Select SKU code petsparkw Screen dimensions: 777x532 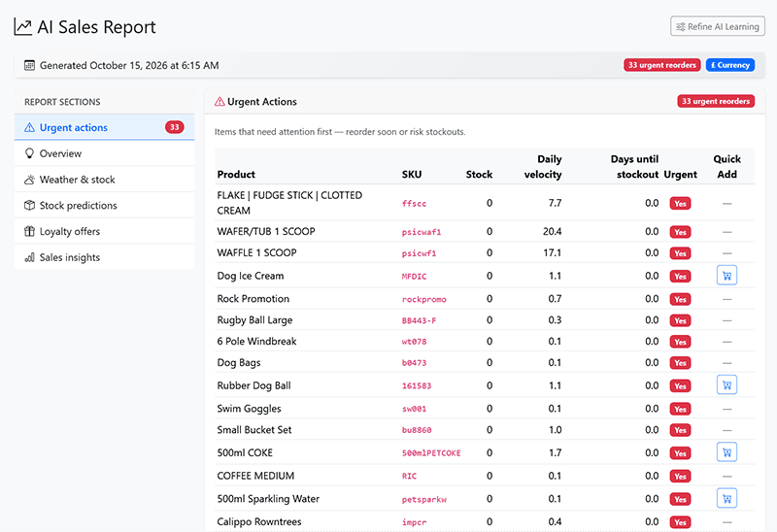pos(423,499)
